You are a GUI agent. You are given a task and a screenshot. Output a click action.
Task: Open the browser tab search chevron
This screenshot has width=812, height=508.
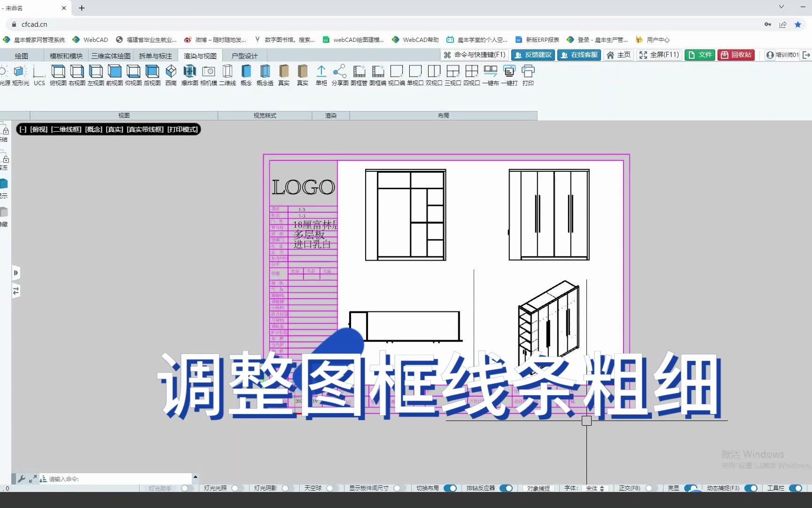click(781, 7)
